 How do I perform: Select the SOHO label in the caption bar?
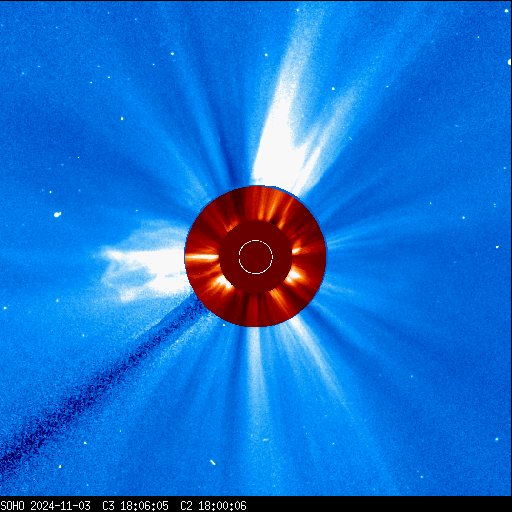13,506
